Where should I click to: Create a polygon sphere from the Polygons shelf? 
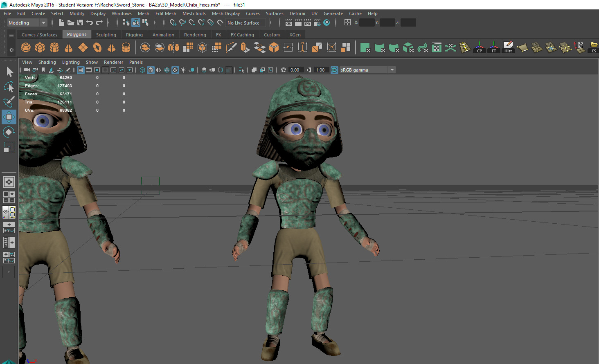click(25, 47)
